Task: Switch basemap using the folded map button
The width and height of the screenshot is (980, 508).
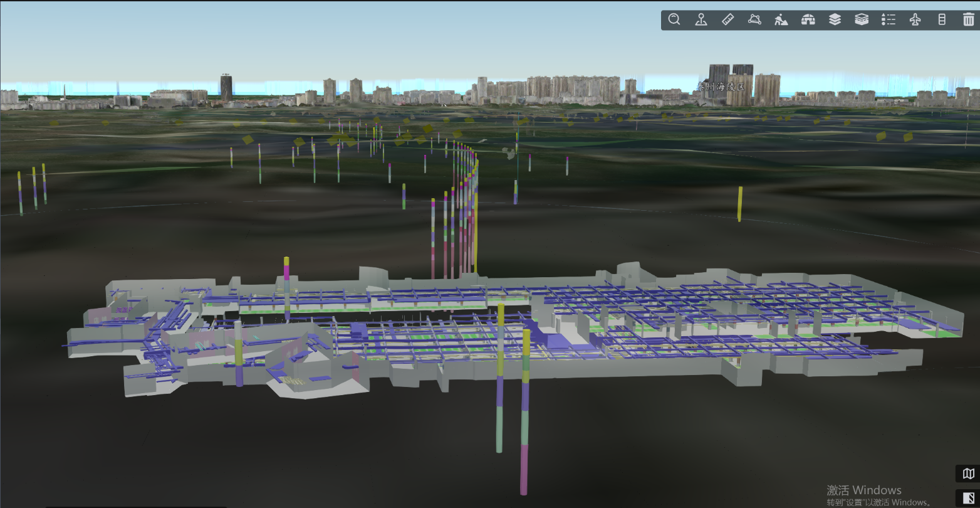Action: [968, 474]
